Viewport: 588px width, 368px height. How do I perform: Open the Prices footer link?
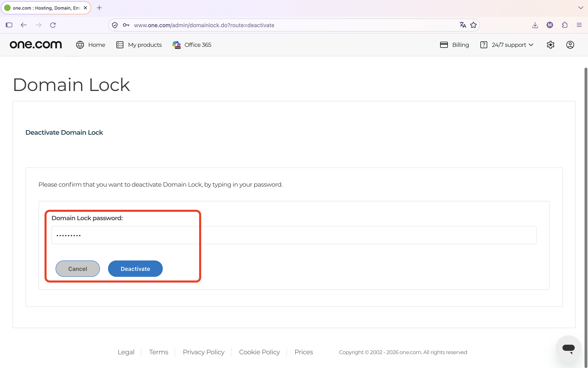click(x=304, y=352)
